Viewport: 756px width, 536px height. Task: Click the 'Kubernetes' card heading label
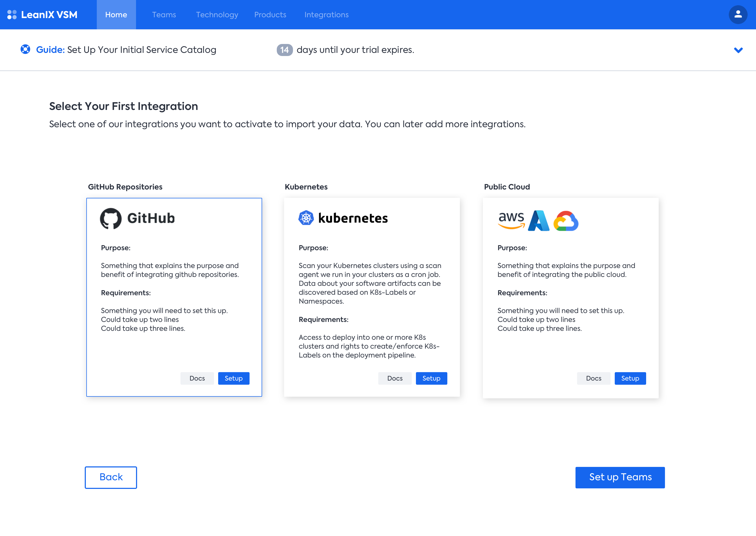(x=306, y=187)
